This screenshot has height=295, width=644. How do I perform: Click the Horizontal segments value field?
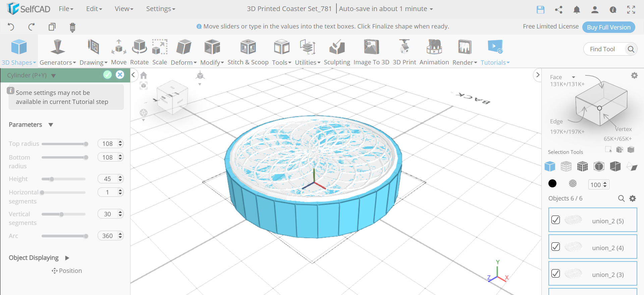110,192
